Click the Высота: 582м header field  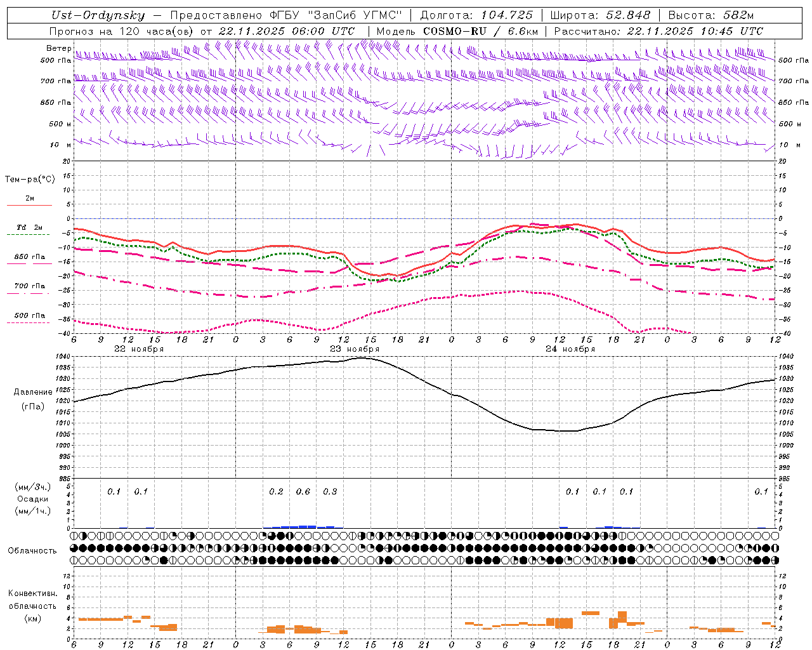coord(711,15)
